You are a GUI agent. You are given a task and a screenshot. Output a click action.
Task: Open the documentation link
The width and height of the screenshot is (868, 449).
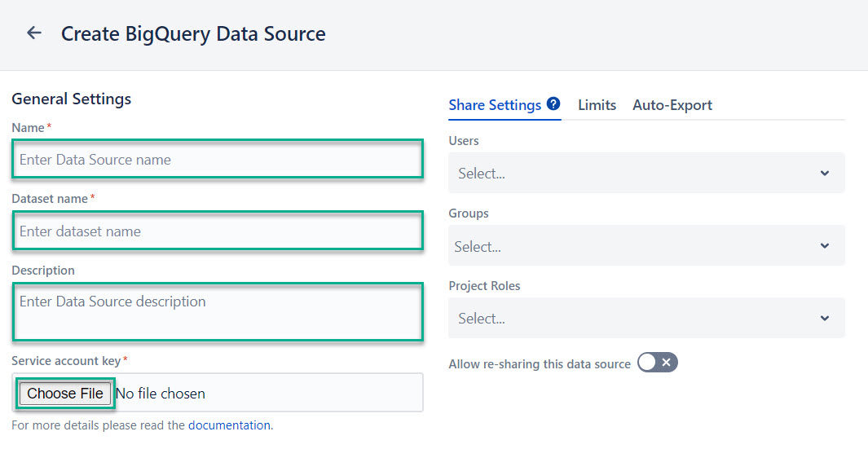[229, 425]
